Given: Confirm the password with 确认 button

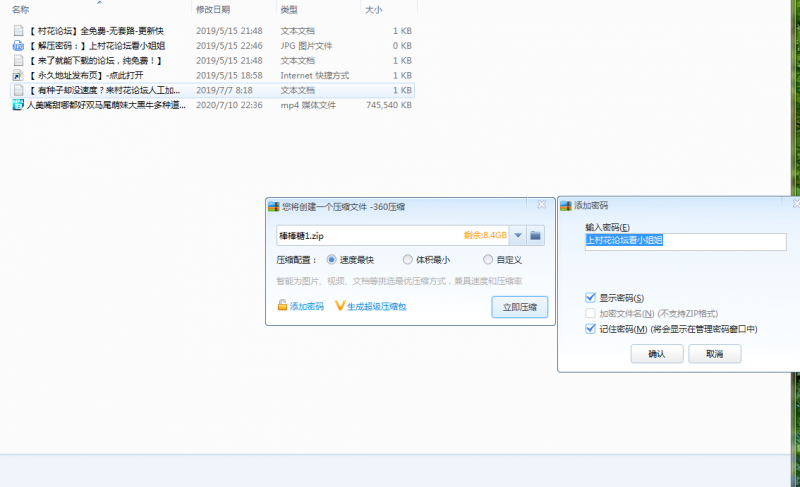Looking at the screenshot, I should pyautogui.click(x=657, y=354).
